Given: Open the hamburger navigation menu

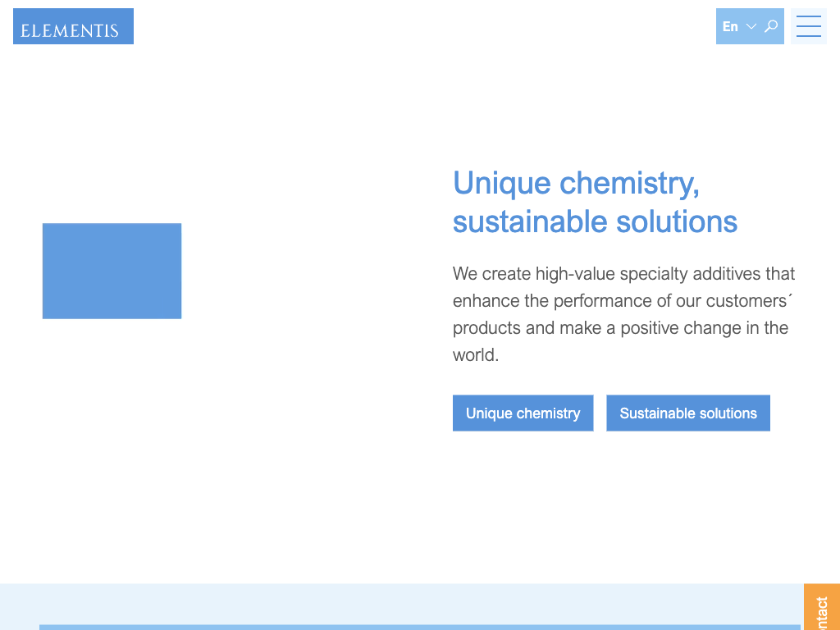Looking at the screenshot, I should 808,26.
